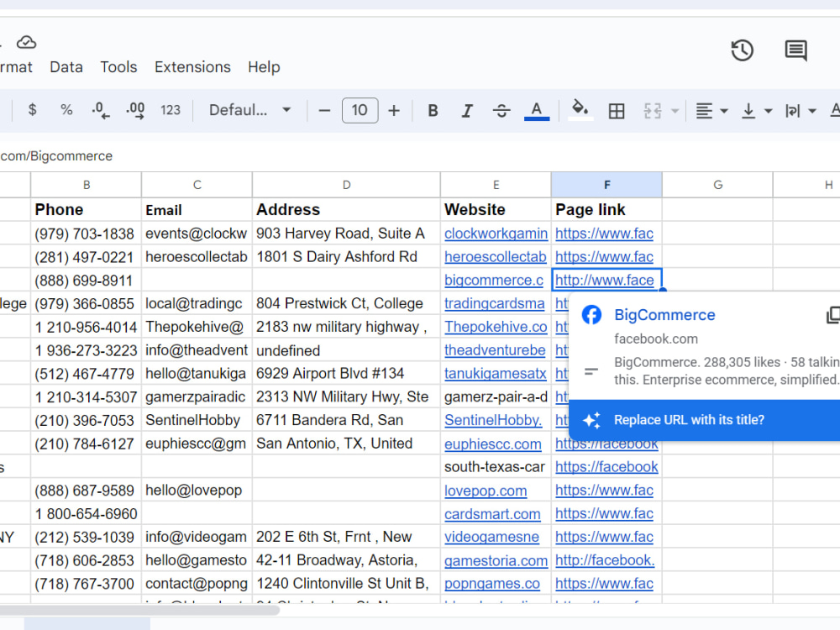Viewport: 840px width, 630px height.
Task: Click the formula bar with Bigcommerce URL
Action: click(x=420, y=156)
